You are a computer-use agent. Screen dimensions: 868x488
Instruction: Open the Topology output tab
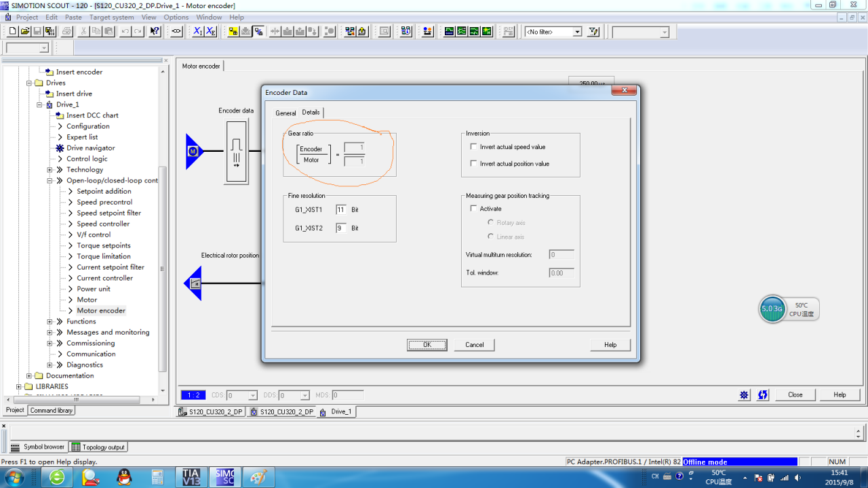(100, 447)
